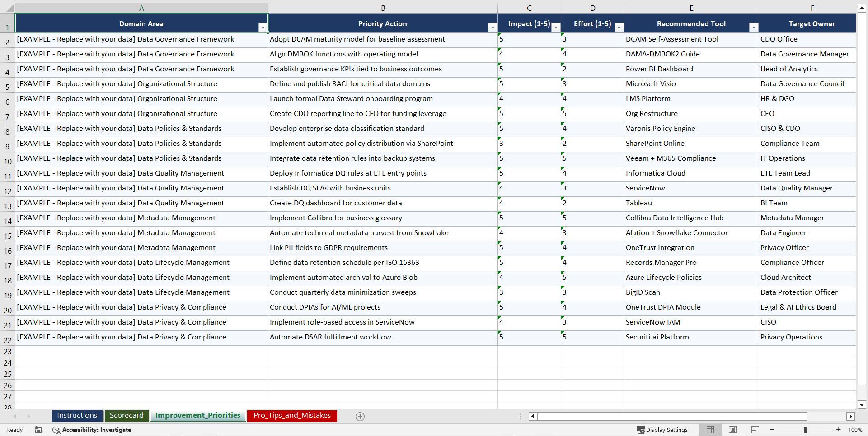Open the Impact (1-5) filter dropdown

[x=556, y=27]
